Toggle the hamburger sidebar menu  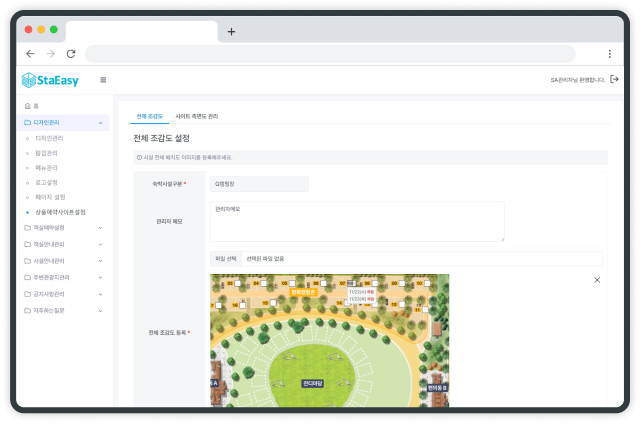103,80
